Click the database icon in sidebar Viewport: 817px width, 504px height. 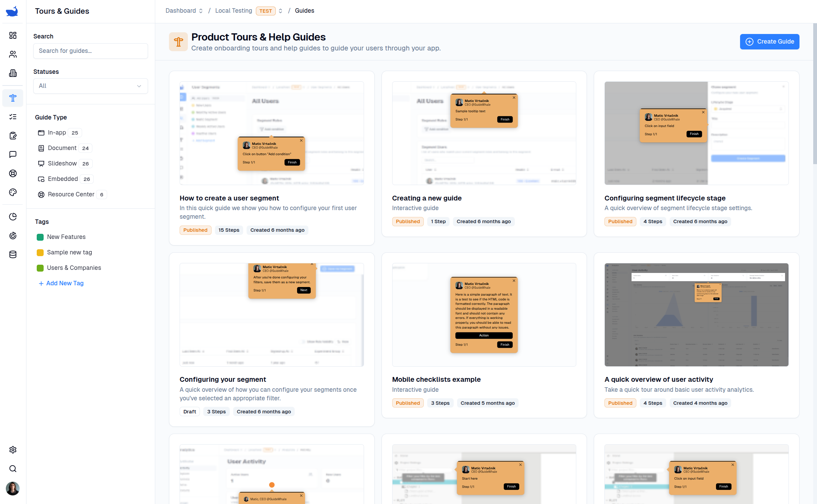point(13,254)
